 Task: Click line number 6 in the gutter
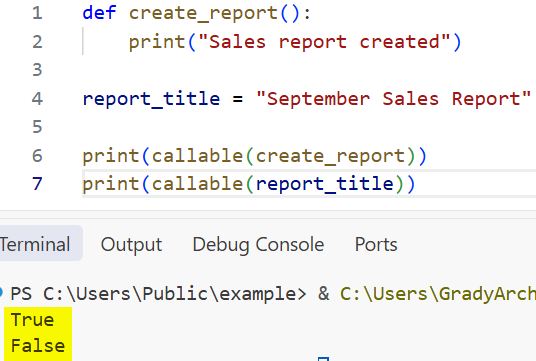click(37, 156)
